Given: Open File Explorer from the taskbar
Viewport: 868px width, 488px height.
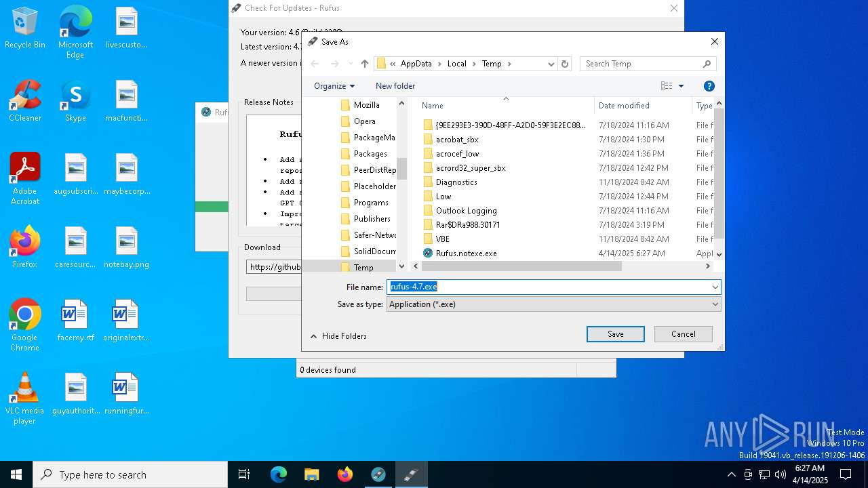Looking at the screenshot, I should tap(311, 474).
